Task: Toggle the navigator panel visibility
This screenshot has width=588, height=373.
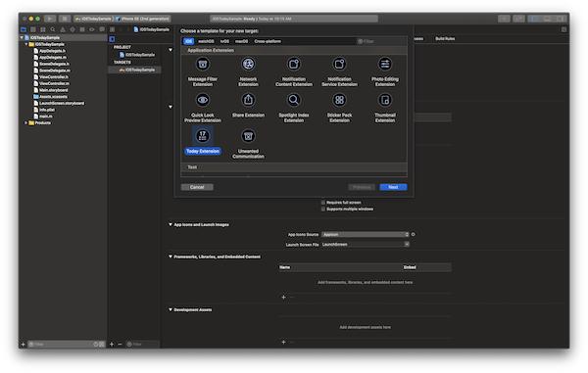Action: pos(534,19)
